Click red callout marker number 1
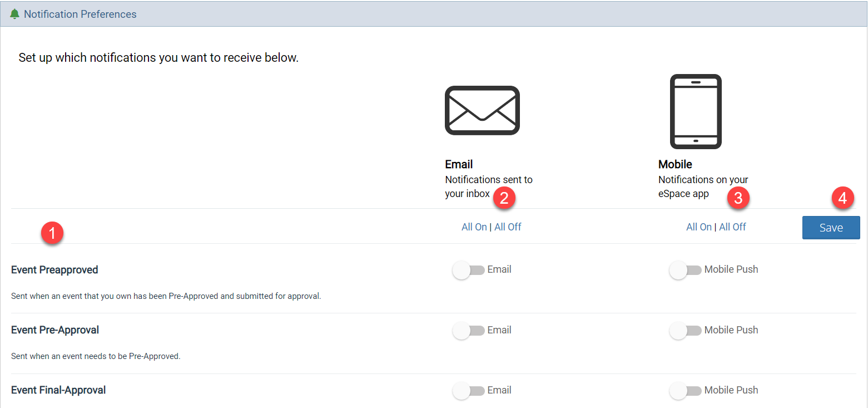The width and height of the screenshot is (868, 408). 52,233
